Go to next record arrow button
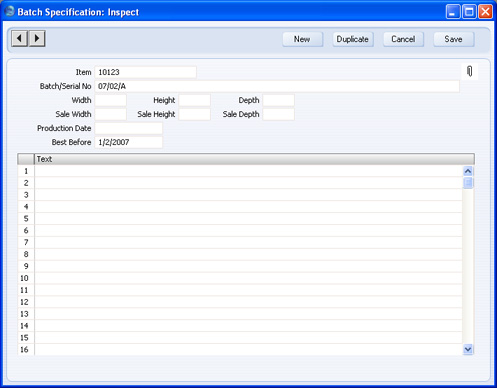 click(37, 38)
